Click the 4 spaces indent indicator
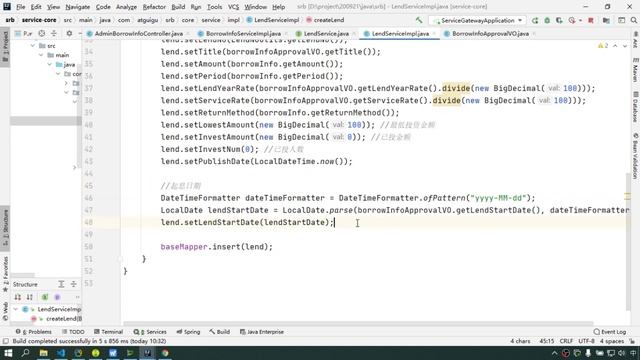640x360 pixels. (x=612, y=341)
